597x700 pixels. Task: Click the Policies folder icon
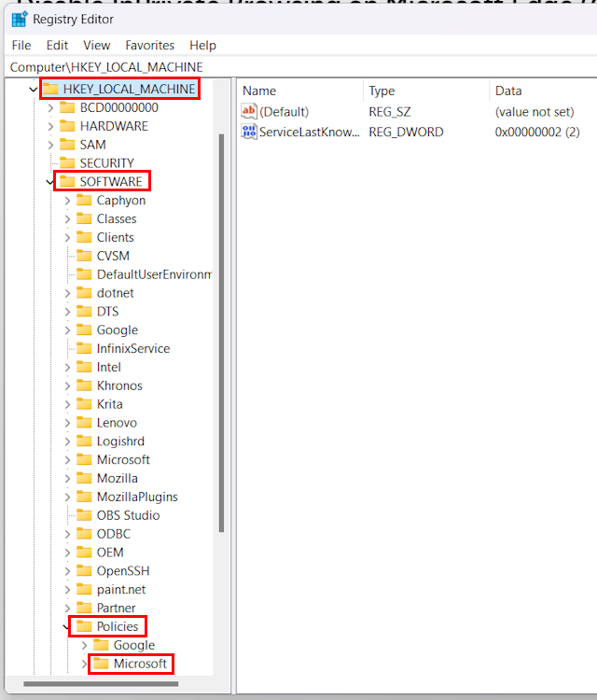point(84,626)
